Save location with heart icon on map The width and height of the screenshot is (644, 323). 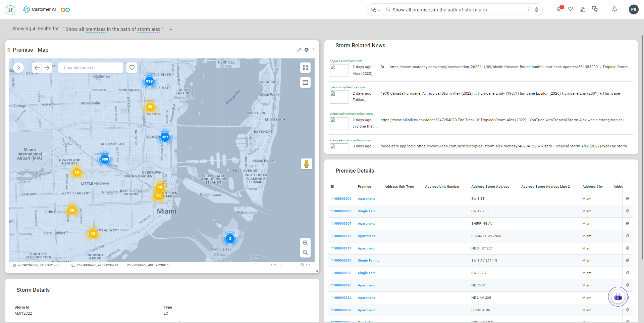pyautogui.click(x=132, y=68)
